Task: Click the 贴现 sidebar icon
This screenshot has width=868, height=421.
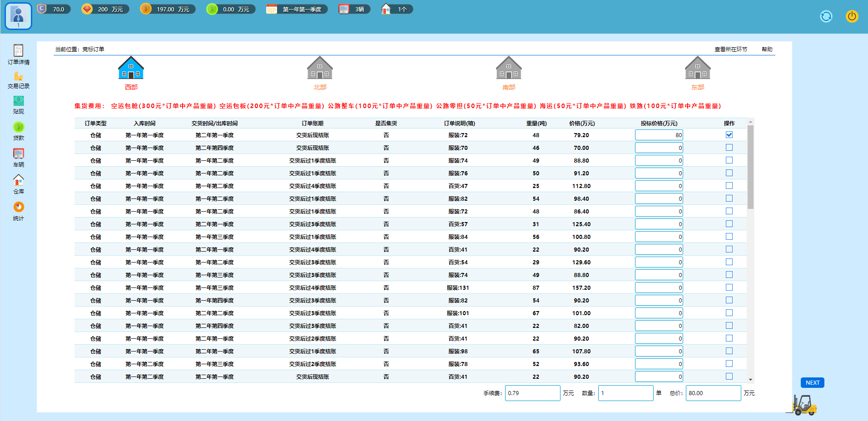Action: click(x=18, y=101)
